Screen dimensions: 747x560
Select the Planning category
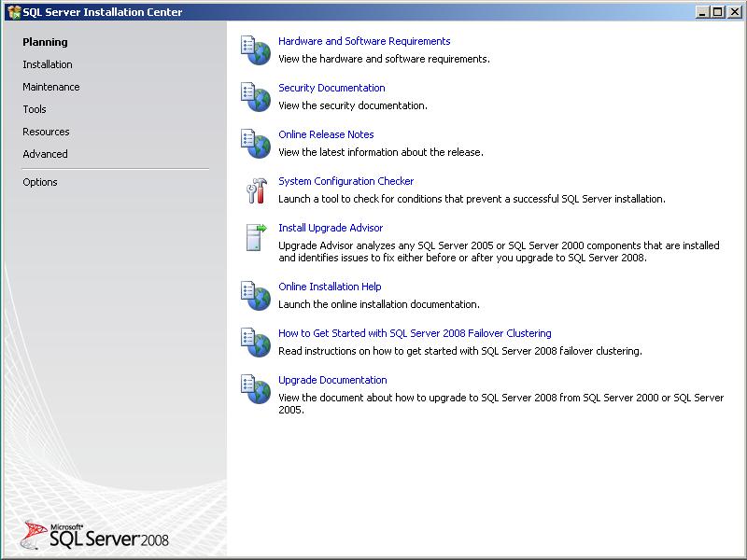pyautogui.click(x=45, y=42)
